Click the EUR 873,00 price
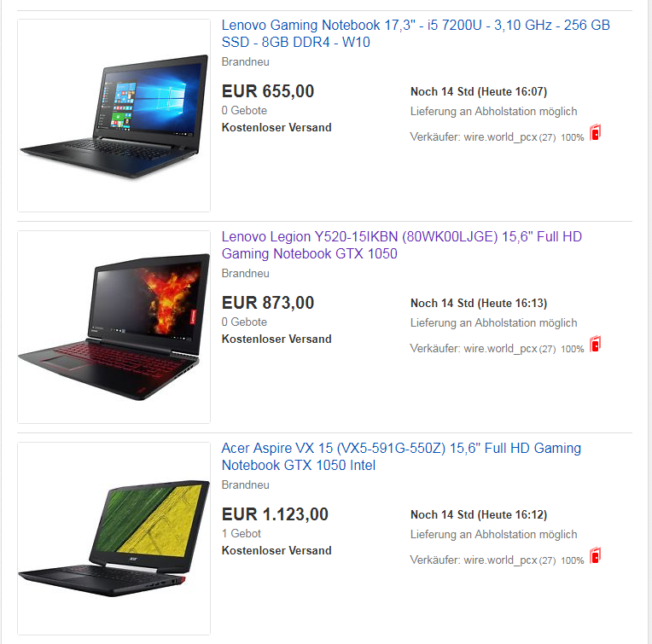652x644 pixels. pyautogui.click(x=268, y=303)
